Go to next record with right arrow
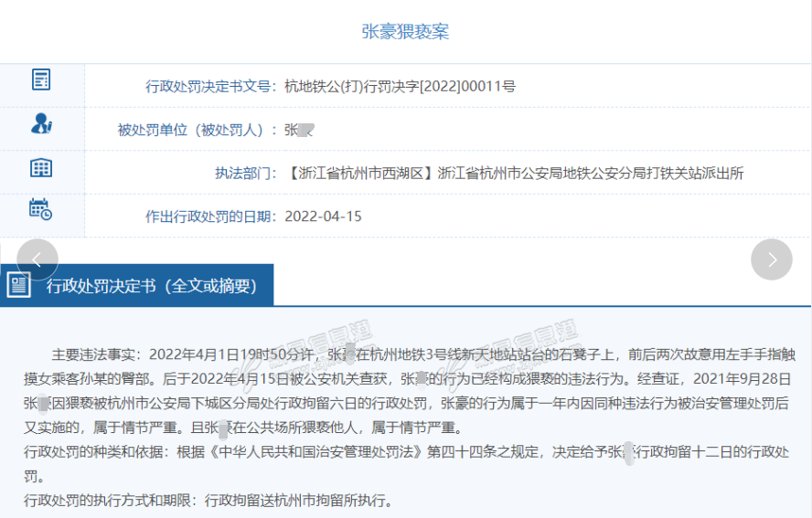Image resolution: width=812 pixels, height=518 pixels. pyautogui.click(x=771, y=259)
